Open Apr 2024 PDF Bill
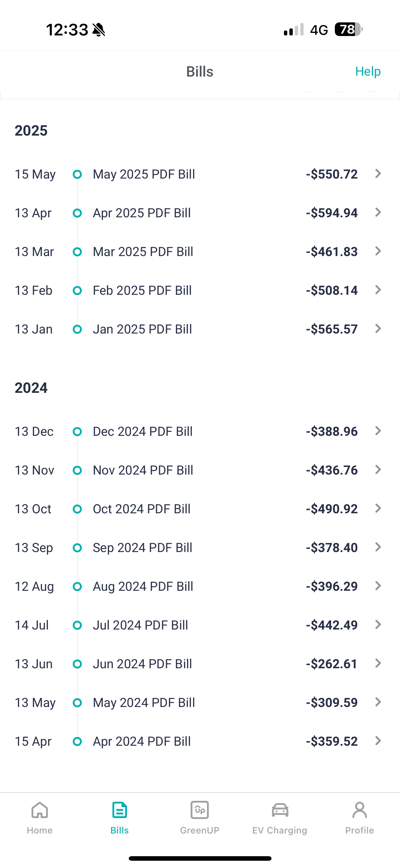The image size is (400, 868). (142, 741)
